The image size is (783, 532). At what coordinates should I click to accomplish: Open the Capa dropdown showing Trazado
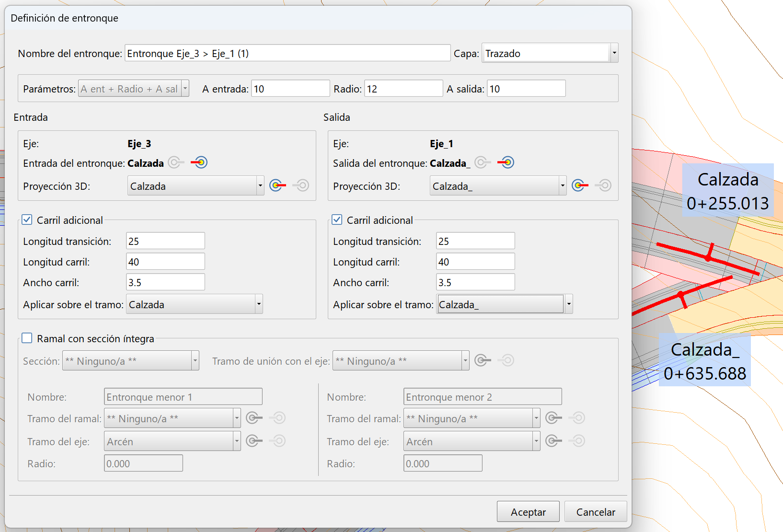pyautogui.click(x=614, y=53)
